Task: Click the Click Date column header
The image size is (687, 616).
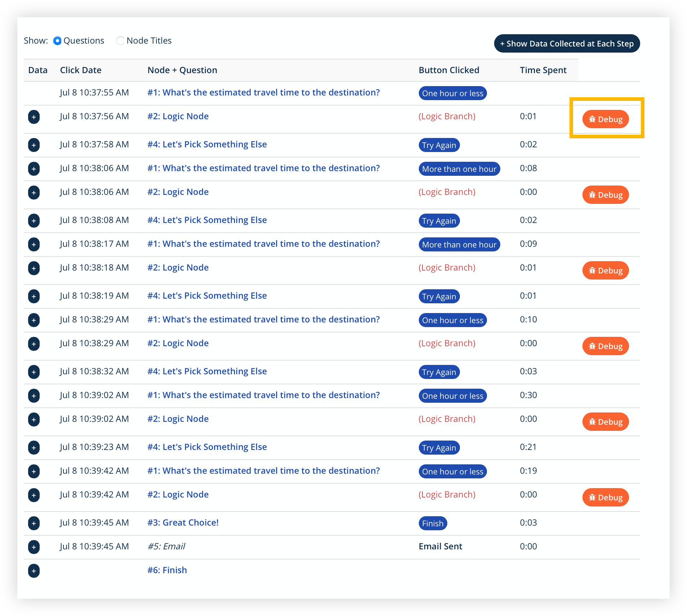Action: (x=81, y=70)
